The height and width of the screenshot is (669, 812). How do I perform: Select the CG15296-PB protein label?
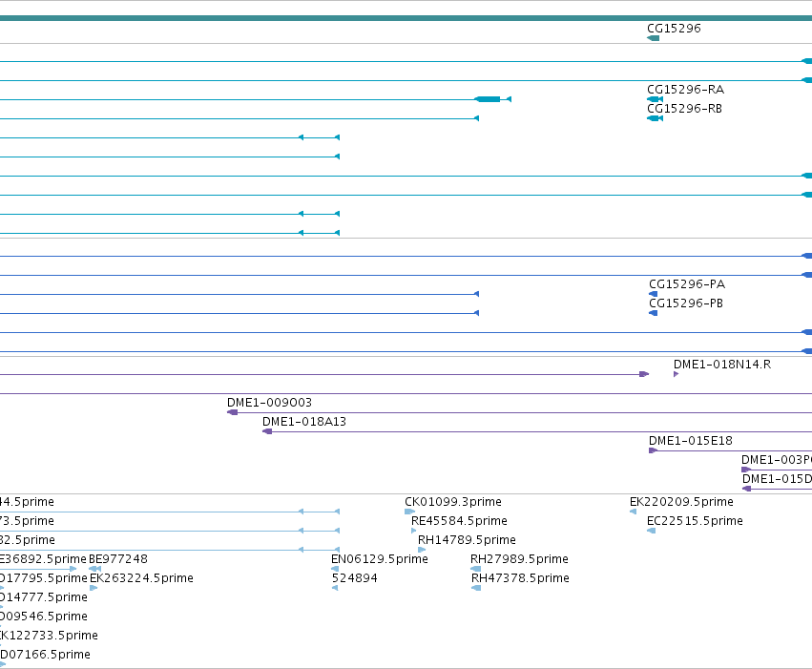point(686,303)
